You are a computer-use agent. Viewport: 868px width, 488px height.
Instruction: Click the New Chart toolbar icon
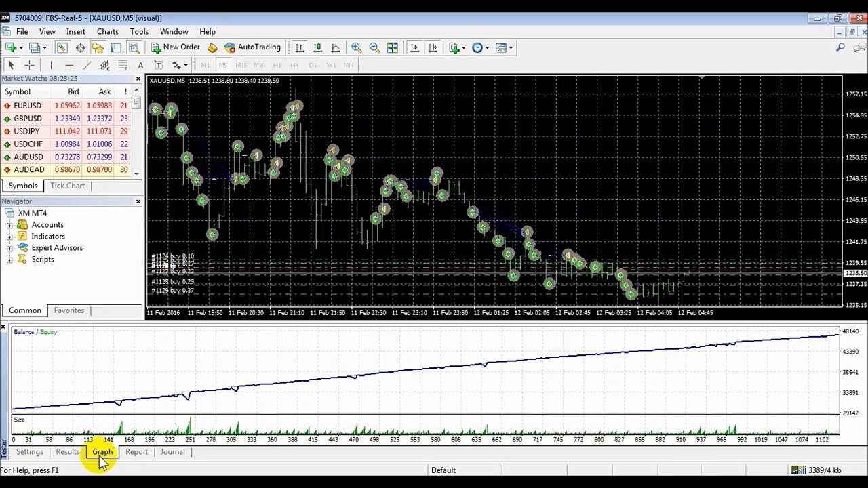(x=12, y=47)
